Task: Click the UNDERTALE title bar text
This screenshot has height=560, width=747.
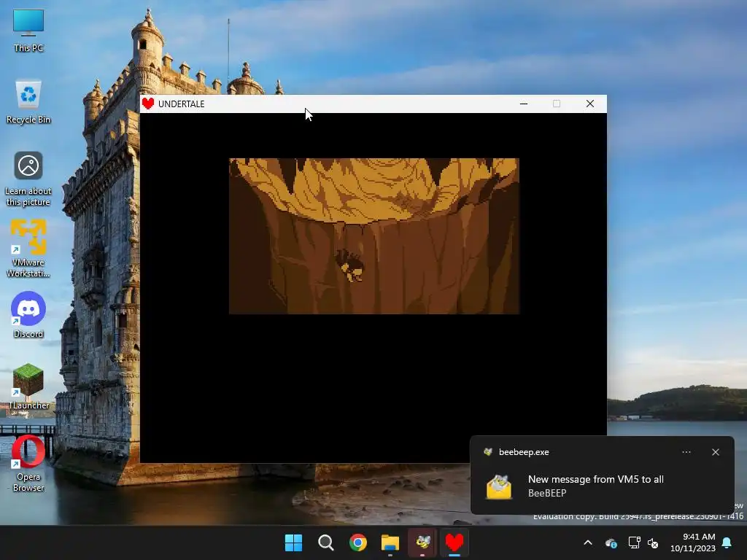Action: pyautogui.click(x=181, y=104)
